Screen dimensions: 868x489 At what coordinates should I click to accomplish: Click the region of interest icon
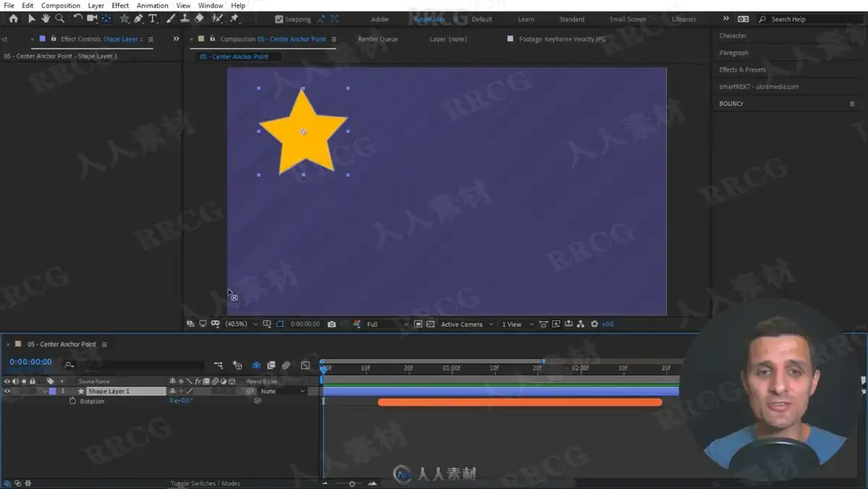418,324
